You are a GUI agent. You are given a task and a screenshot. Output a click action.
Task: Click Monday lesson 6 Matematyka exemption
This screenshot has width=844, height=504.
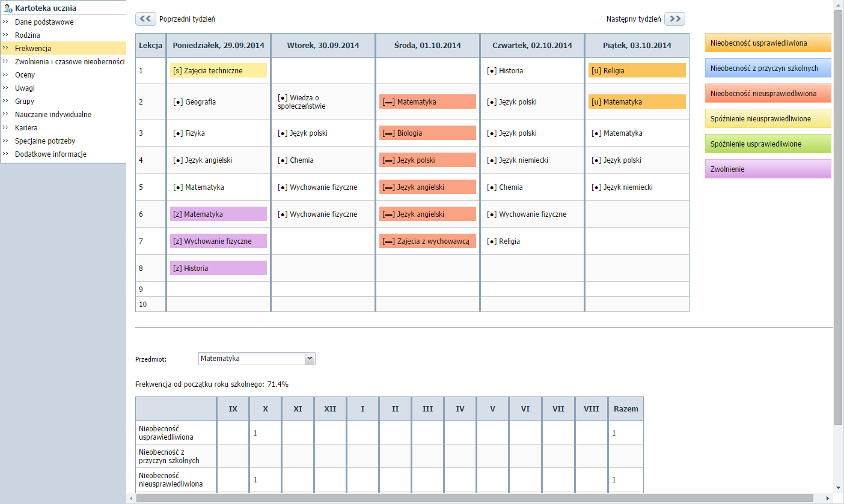click(218, 214)
